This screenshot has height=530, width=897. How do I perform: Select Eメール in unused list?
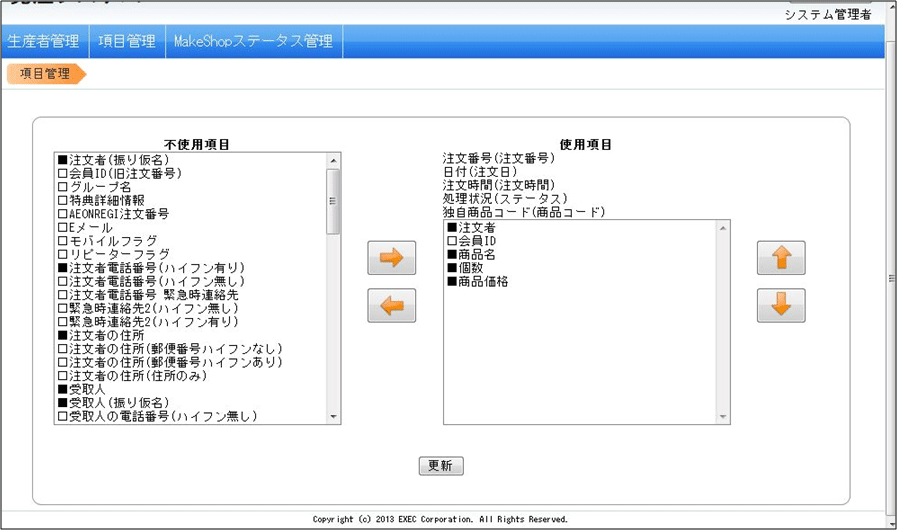85,227
